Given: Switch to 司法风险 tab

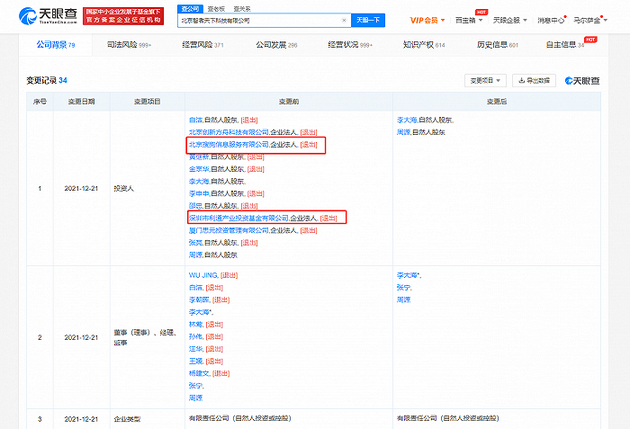Looking at the screenshot, I should pyautogui.click(x=129, y=45).
